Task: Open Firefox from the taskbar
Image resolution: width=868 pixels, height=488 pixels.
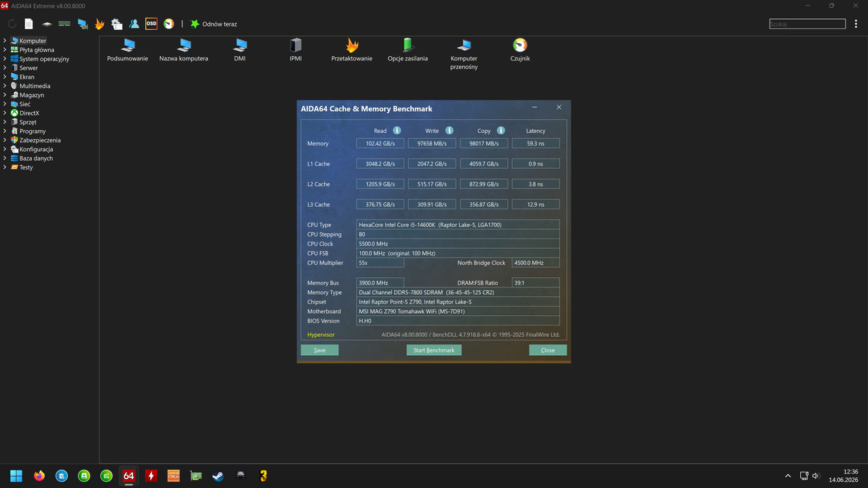Action: [39, 476]
